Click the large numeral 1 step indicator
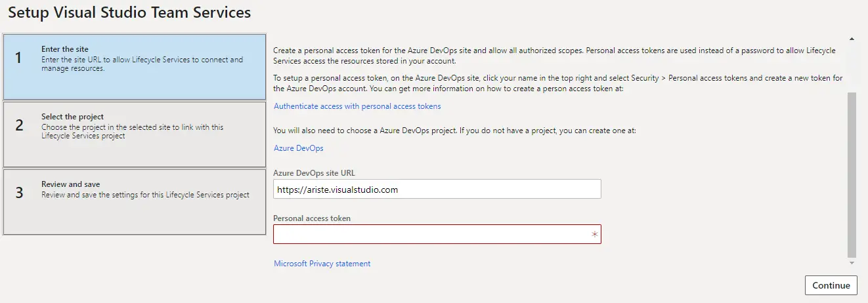Screen dimensions: 868x303 tap(18, 58)
